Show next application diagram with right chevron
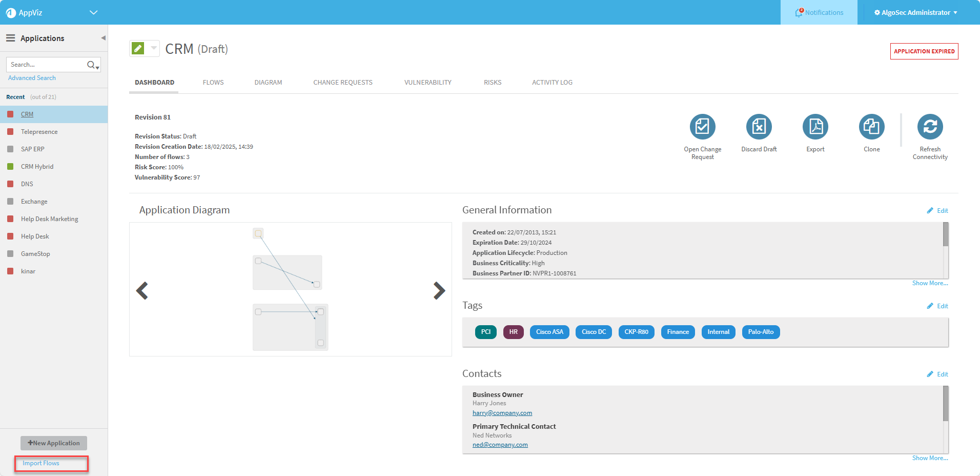 (x=439, y=290)
